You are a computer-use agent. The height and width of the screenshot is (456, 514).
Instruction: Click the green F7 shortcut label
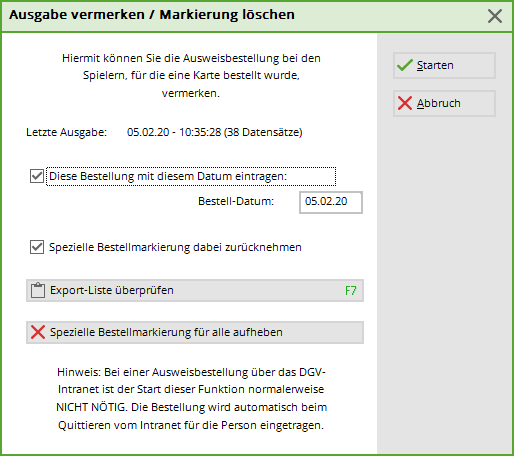coord(351,291)
